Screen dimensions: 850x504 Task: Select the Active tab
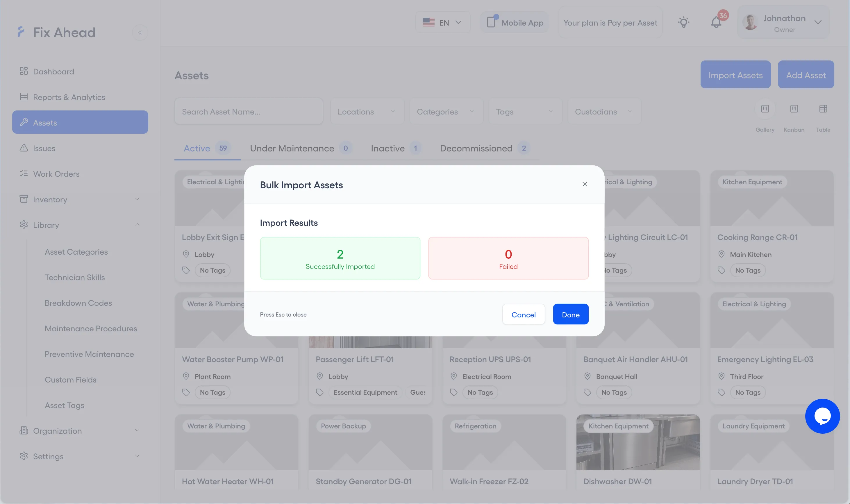tap(207, 149)
